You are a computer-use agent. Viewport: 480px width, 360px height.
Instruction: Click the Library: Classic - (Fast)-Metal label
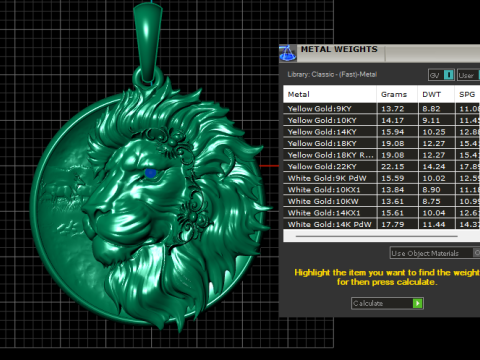coord(332,74)
